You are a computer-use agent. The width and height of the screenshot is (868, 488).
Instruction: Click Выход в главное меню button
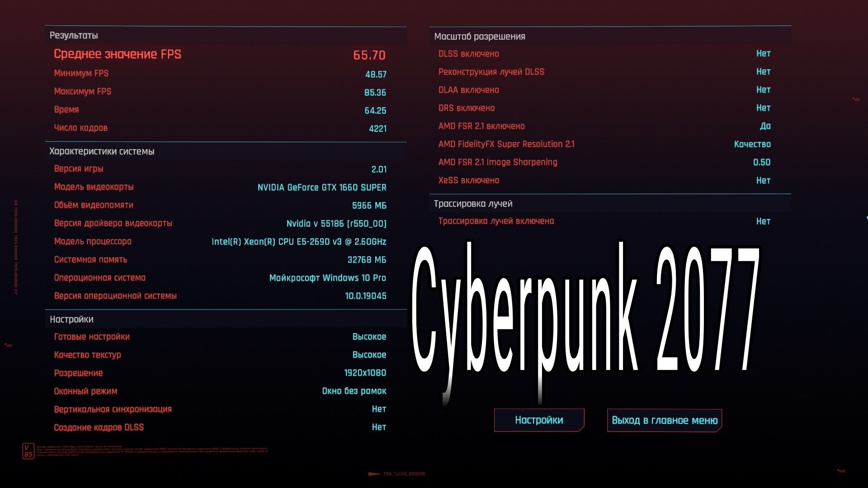pos(665,420)
